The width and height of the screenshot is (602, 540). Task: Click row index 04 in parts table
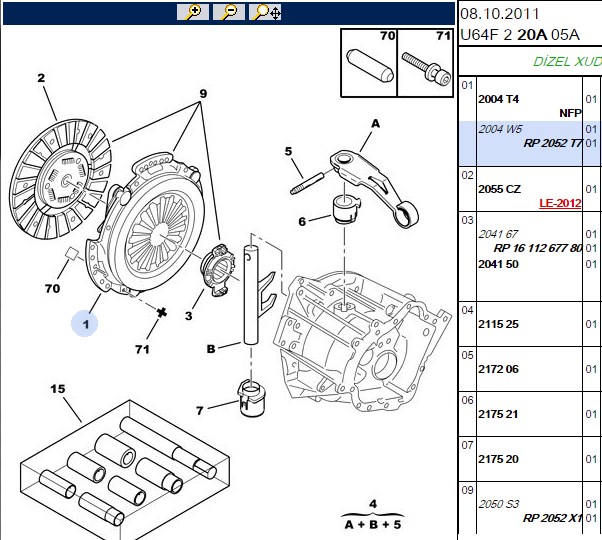point(467,310)
